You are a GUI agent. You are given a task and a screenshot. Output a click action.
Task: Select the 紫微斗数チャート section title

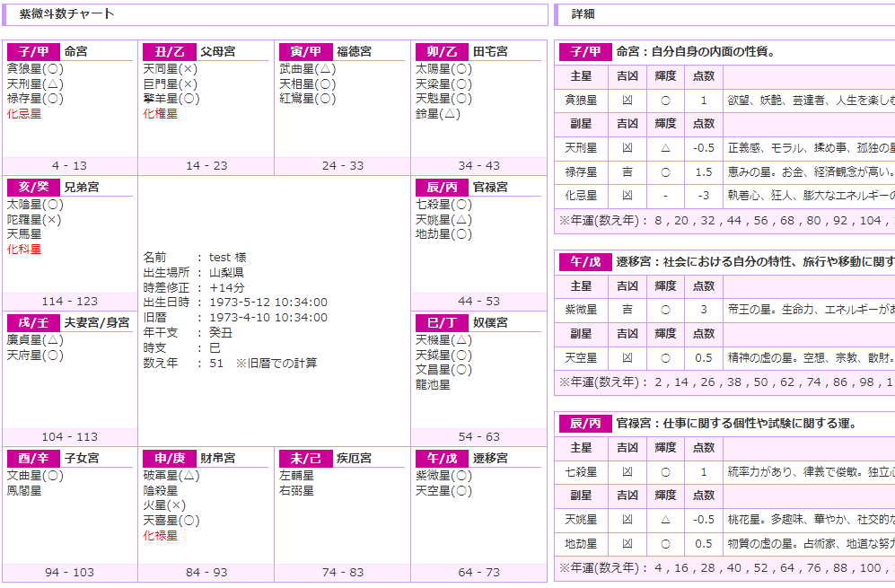pyautogui.click(x=66, y=14)
